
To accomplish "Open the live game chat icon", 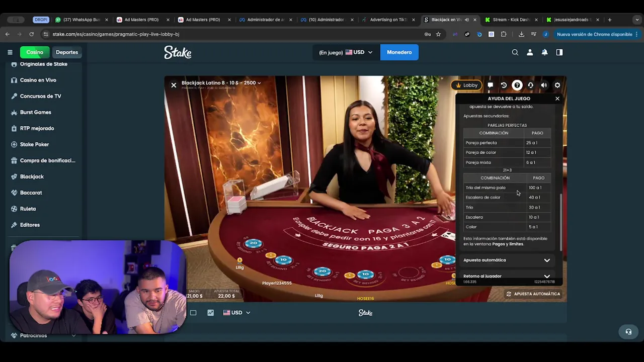I will point(491,85).
